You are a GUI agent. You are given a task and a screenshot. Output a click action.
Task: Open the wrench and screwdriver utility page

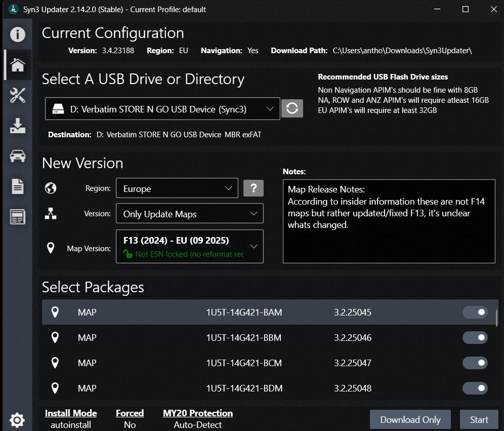tap(18, 95)
